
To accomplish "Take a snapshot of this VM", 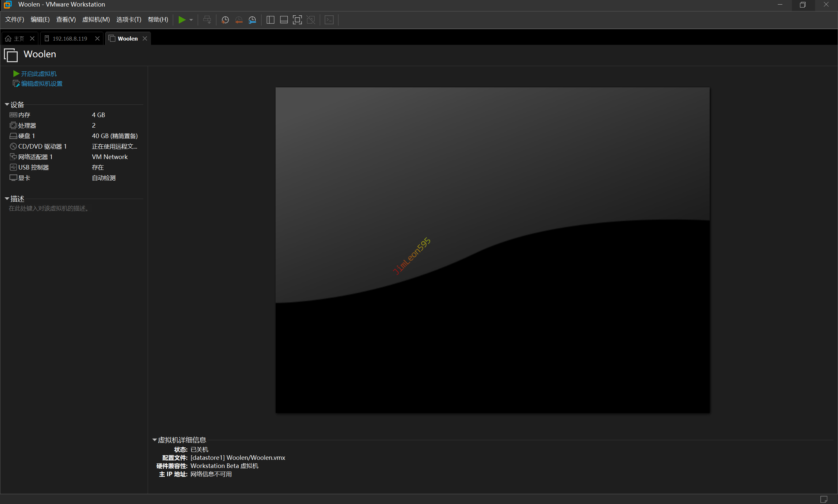I will 225,20.
